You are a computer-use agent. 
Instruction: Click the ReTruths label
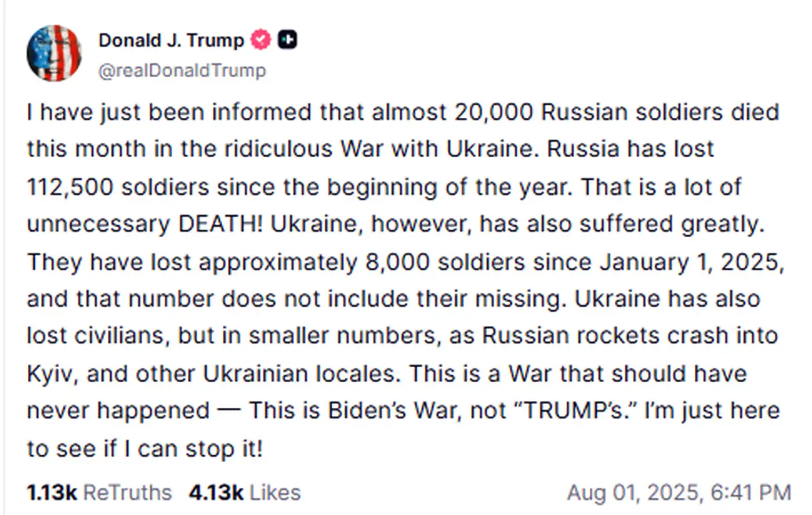coord(128,492)
